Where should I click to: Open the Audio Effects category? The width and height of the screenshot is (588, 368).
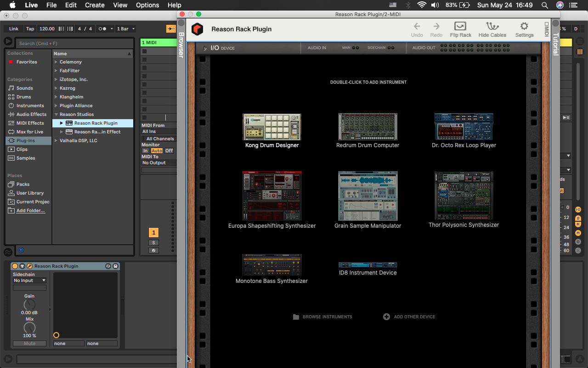[31, 115]
